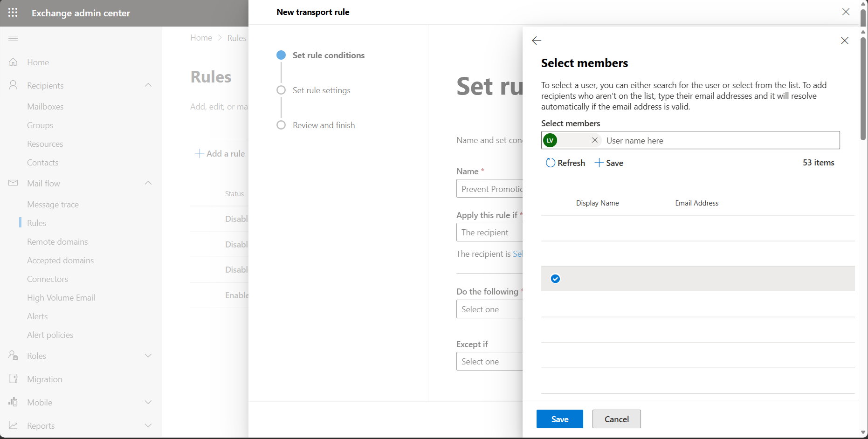Uncheck the selected member row checkmark

(555, 279)
